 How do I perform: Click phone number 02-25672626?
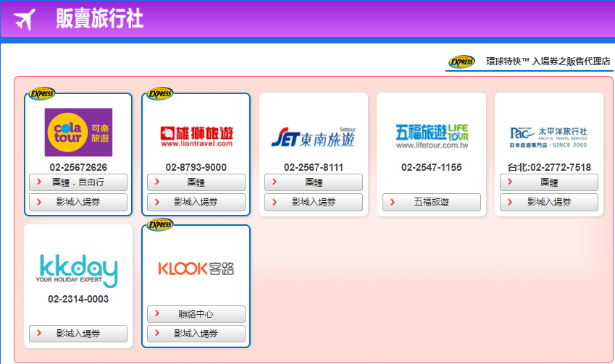[78, 167]
